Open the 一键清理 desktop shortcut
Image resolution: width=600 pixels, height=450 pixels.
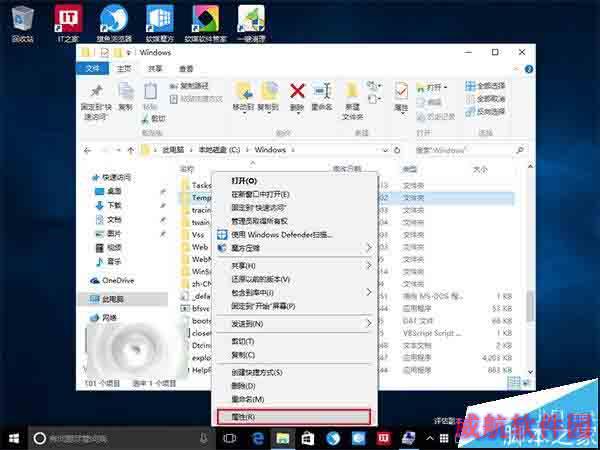coord(251,23)
